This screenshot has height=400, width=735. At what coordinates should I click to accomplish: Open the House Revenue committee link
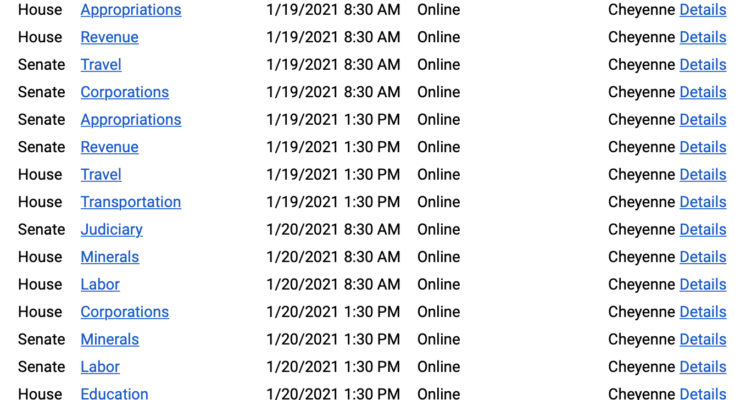pos(110,37)
